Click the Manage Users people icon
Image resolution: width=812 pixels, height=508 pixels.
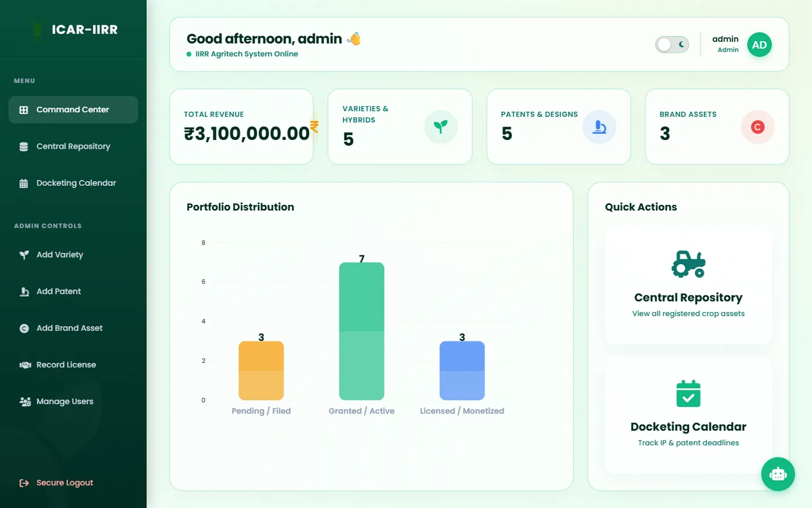(x=25, y=402)
